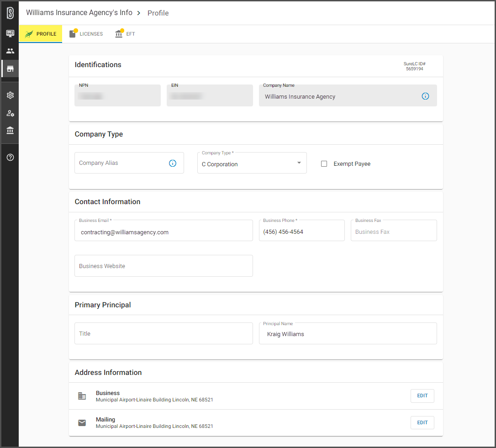Image resolution: width=496 pixels, height=448 pixels.
Task: Focus the Business Email field
Action: [x=164, y=231]
